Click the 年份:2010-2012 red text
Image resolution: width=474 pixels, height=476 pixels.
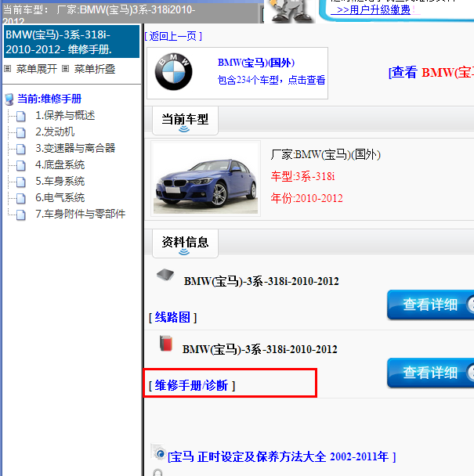click(x=306, y=198)
